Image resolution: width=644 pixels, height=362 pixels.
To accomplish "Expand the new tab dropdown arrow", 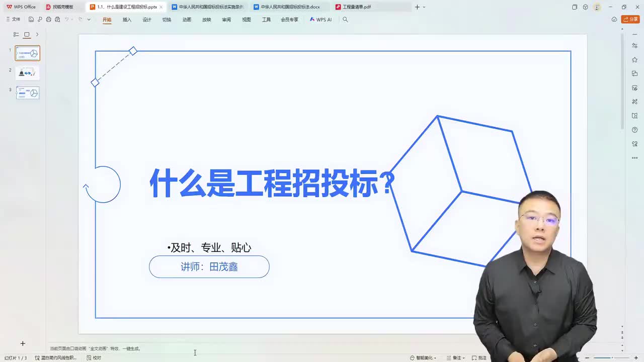I will (x=424, y=7).
